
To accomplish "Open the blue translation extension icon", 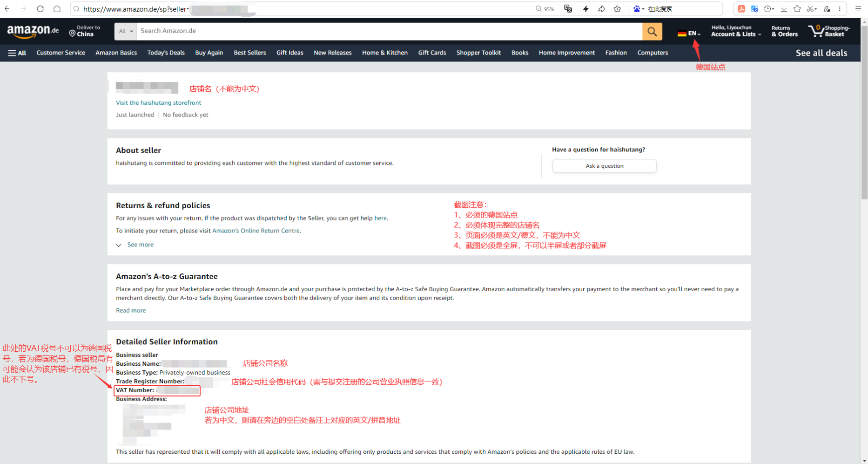I will tap(754, 9).
